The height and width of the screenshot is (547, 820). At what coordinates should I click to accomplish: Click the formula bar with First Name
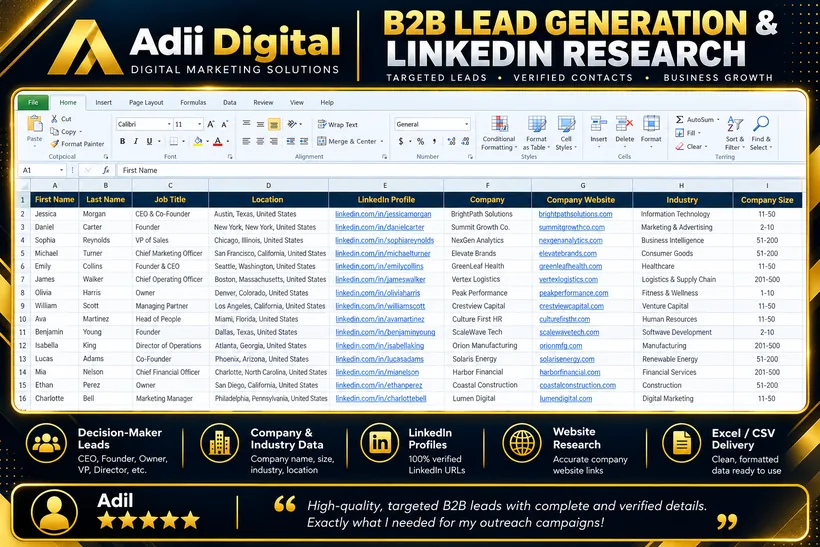tap(460, 170)
